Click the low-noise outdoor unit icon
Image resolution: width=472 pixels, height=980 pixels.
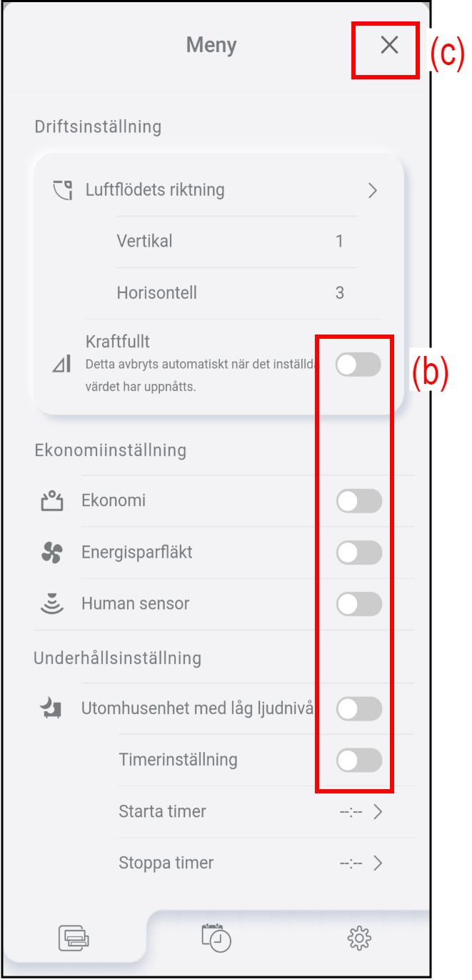(51, 709)
